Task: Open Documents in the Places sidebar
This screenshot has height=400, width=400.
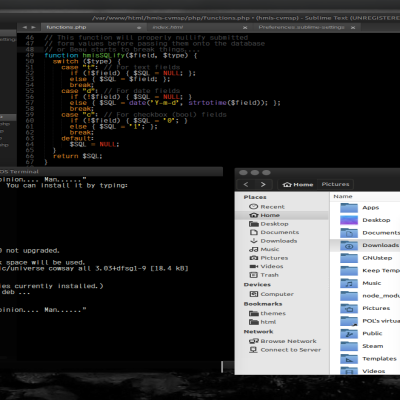Action: [x=274, y=232]
